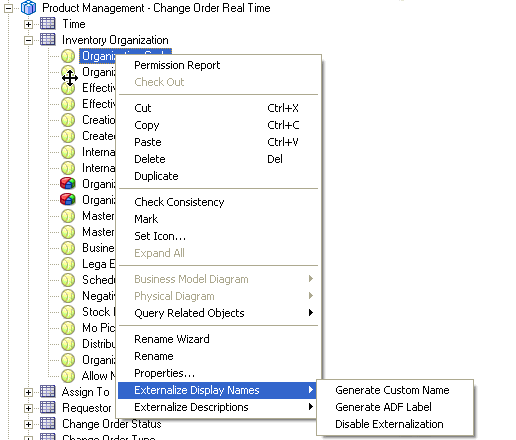Expand the Change Order Status node

click(28, 424)
